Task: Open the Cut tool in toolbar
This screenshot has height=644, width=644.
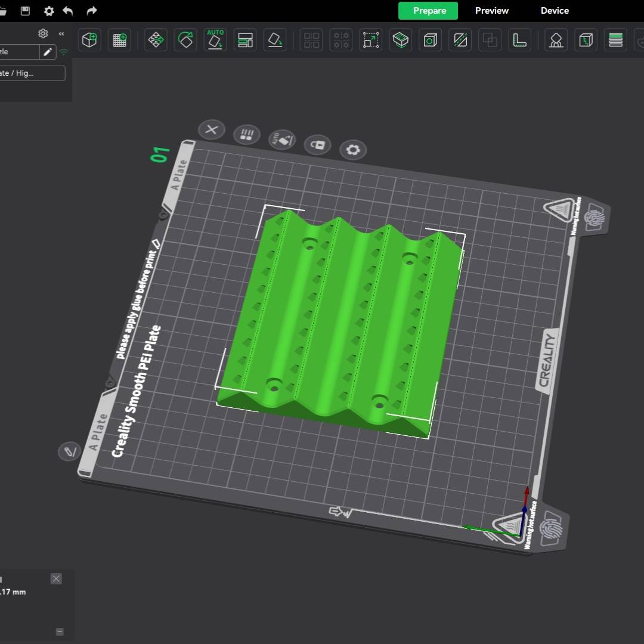Action: [460, 40]
